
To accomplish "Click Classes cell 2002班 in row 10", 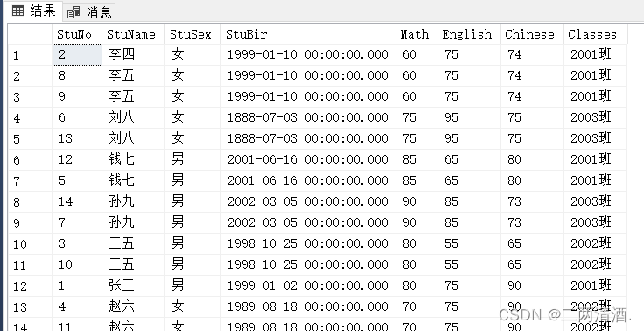I will pos(596,243).
